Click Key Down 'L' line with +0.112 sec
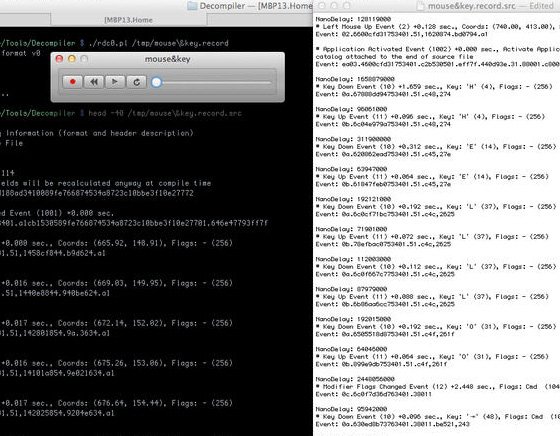This screenshot has width=560, height=436. [x=436, y=266]
